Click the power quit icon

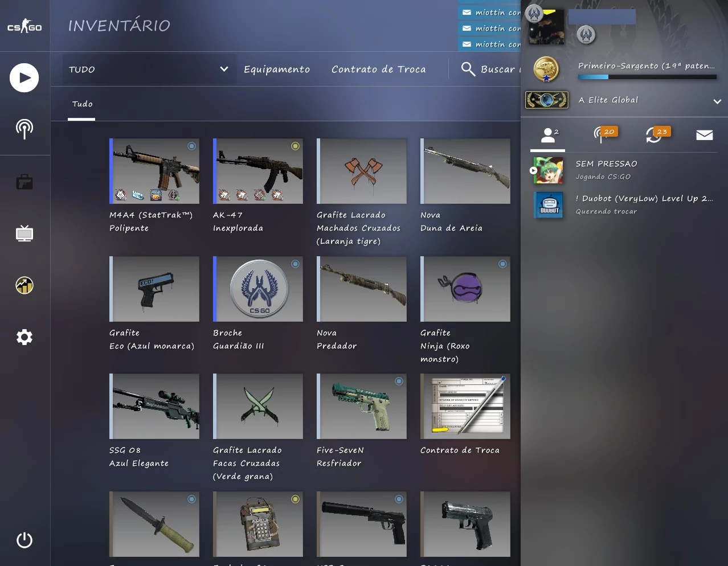(24, 540)
